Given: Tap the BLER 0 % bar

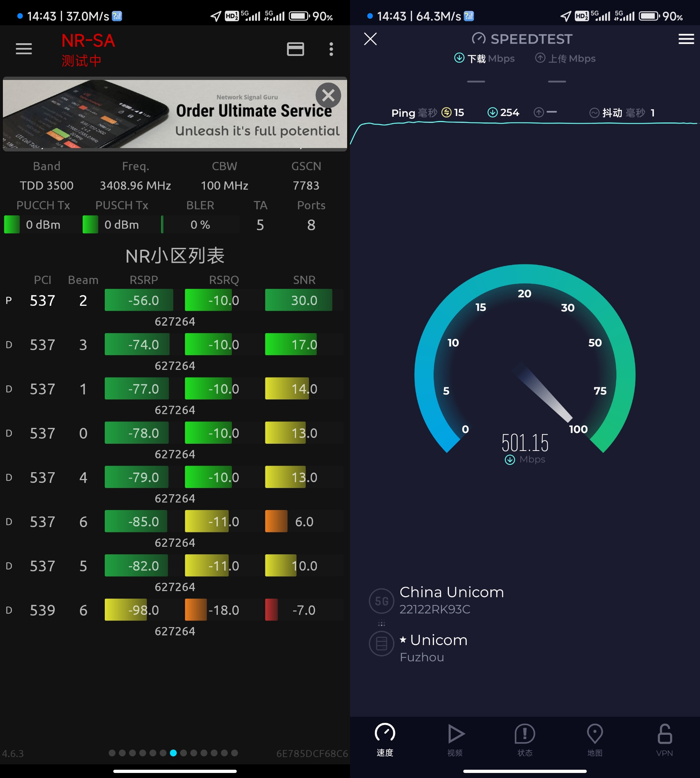Looking at the screenshot, I should click(200, 224).
